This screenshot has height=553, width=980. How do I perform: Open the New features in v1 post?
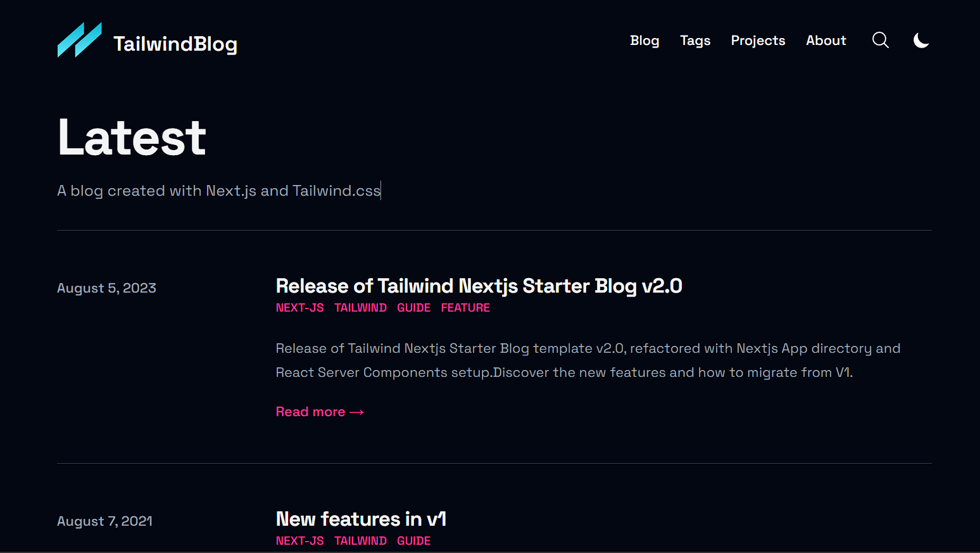click(361, 519)
